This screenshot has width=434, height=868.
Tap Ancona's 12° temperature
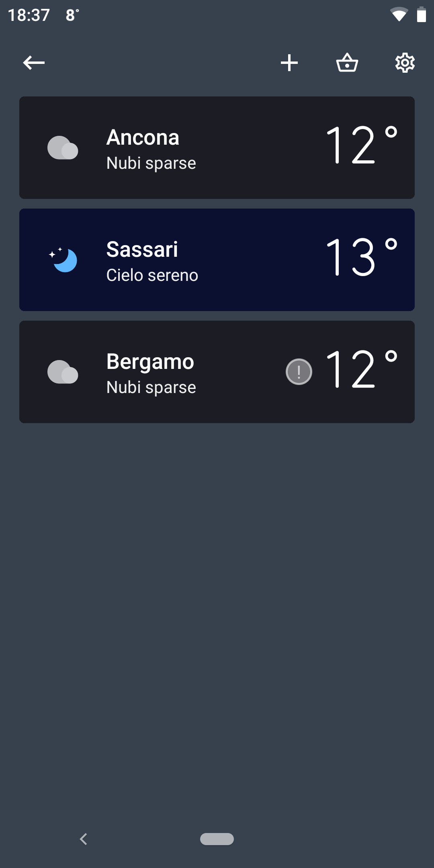click(361, 145)
